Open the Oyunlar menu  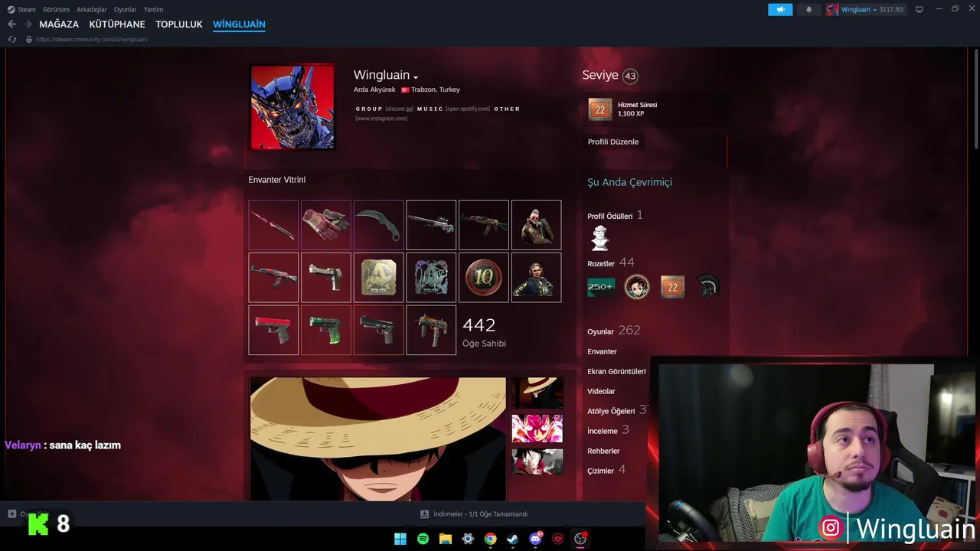125,9
